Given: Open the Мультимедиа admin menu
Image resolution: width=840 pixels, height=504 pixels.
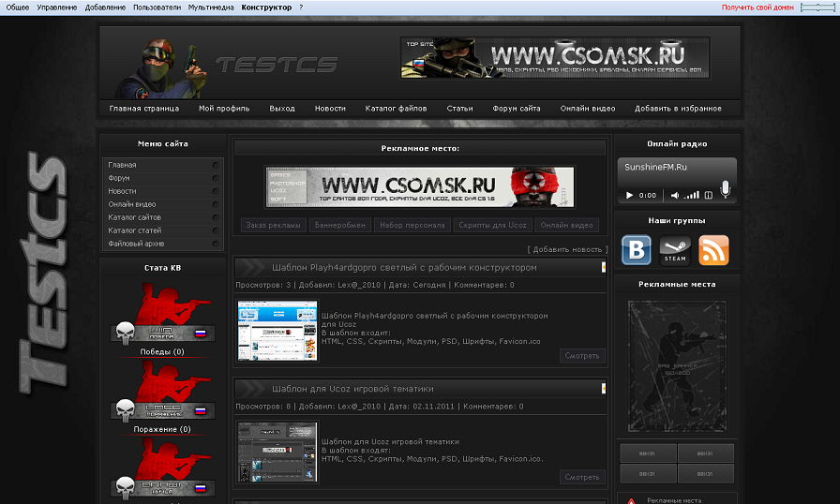Looking at the screenshot, I should (x=211, y=7).
